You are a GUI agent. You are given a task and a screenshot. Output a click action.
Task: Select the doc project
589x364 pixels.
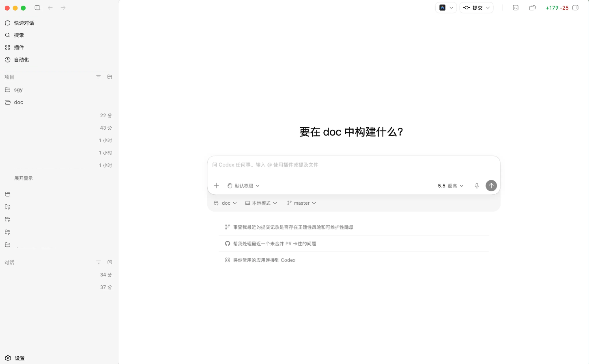(59, 102)
